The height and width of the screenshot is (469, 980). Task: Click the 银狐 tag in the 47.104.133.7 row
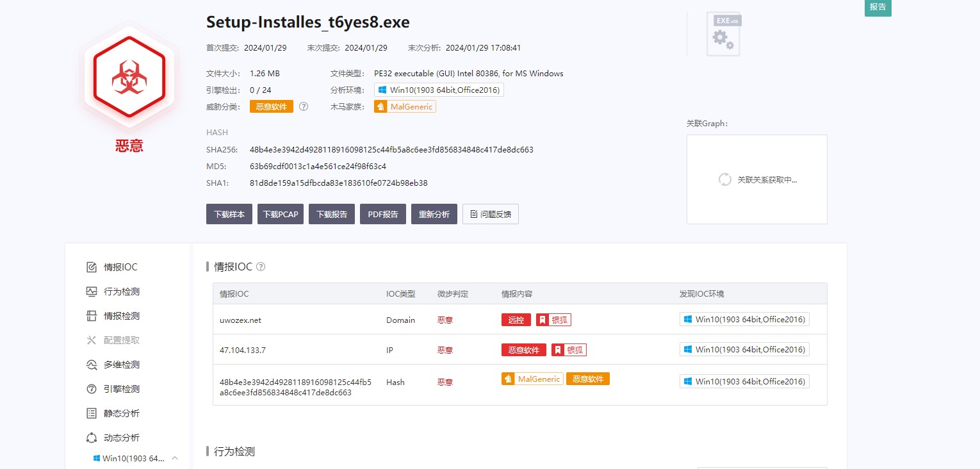point(569,350)
